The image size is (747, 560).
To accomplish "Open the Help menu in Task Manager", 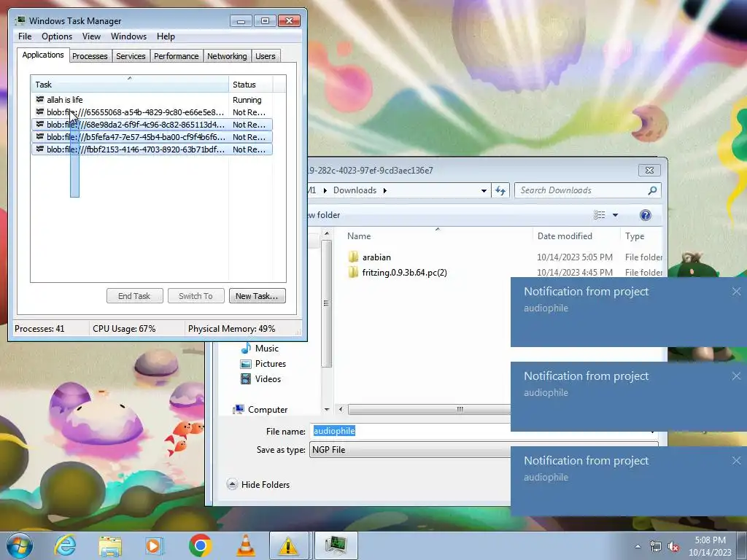I will [166, 36].
